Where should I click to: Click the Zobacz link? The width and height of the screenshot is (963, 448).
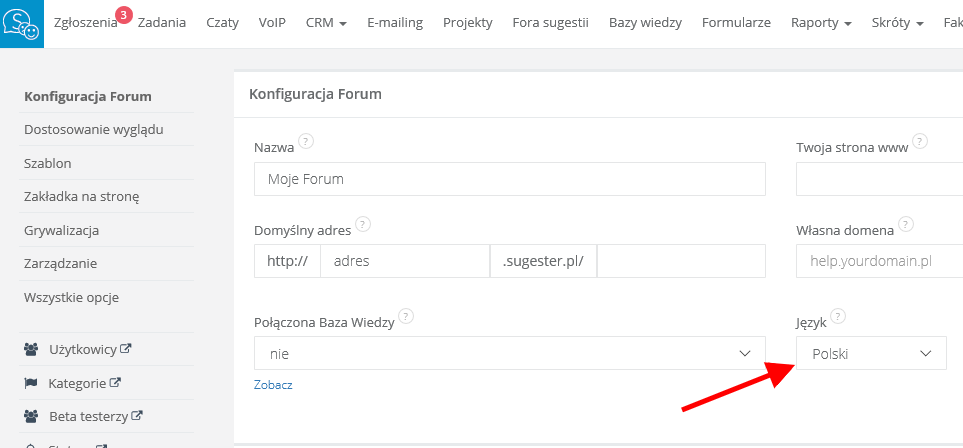point(273,385)
